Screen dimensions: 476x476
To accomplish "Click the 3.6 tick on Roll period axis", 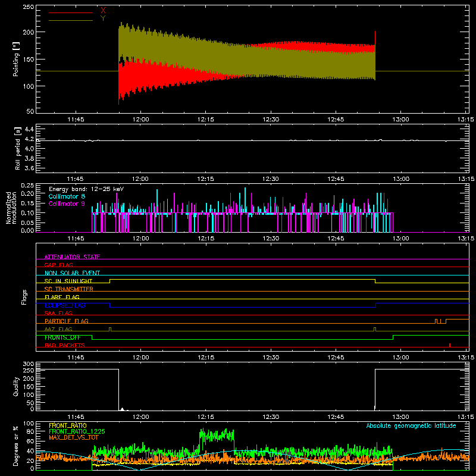I will (x=29, y=168).
